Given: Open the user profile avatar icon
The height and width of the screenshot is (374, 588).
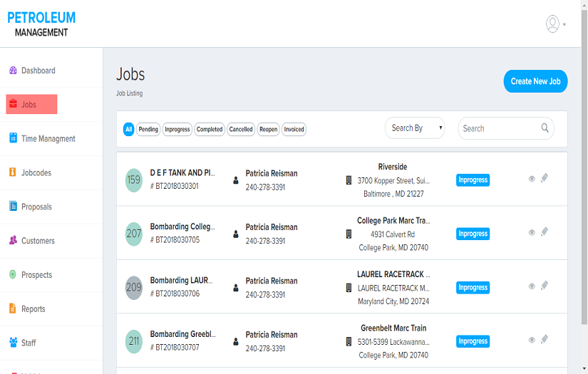Looking at the screenshot, I should (552, 24).
